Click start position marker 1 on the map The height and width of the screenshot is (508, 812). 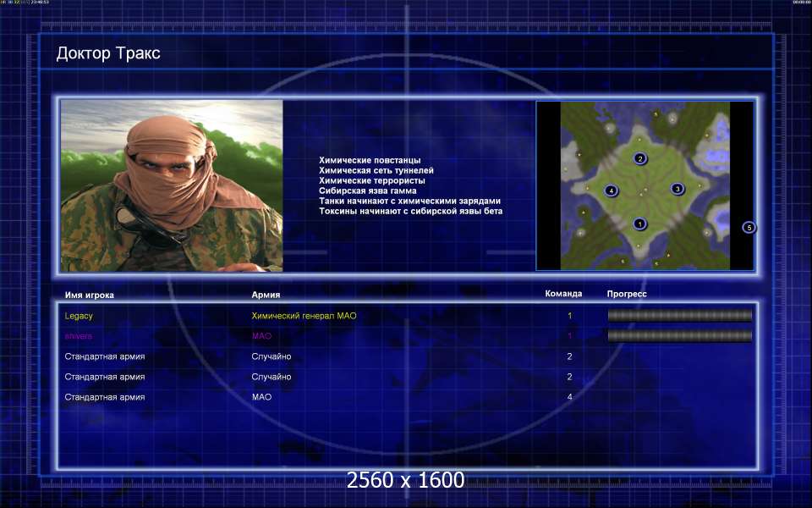point(639,224)
